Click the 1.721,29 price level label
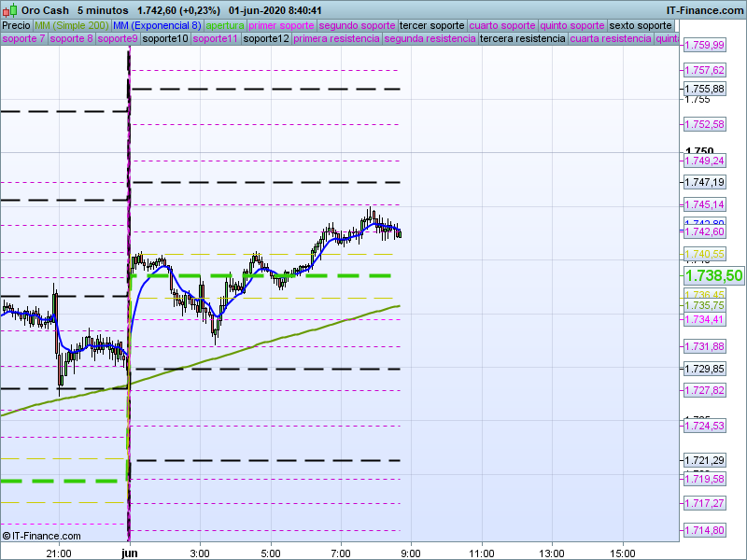 (705, 460)
